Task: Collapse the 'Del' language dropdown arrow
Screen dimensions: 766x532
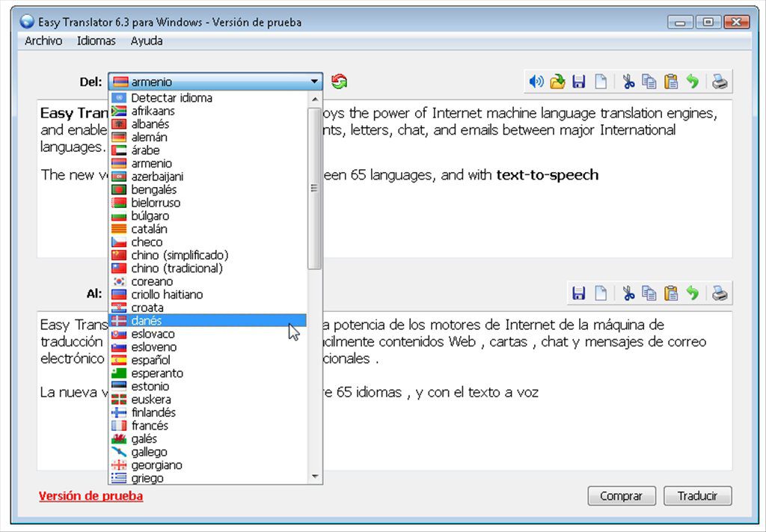Action: point(314,81)
